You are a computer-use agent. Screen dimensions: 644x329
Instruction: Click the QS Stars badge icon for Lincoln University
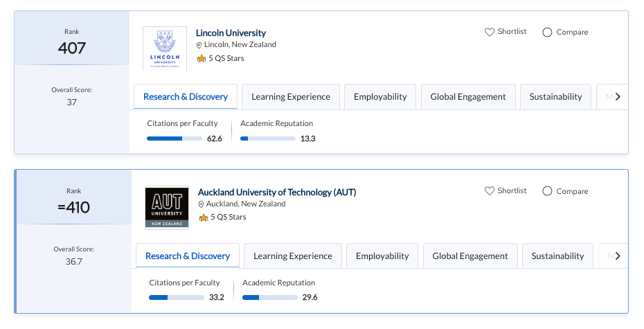pyautogui.click(x=202, y=59)
